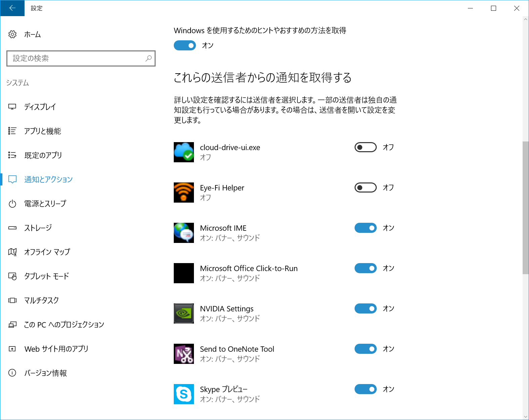Click the 電源とスリープ power icon
Viewport: 529px width, 420px height.
click(12, 204)
